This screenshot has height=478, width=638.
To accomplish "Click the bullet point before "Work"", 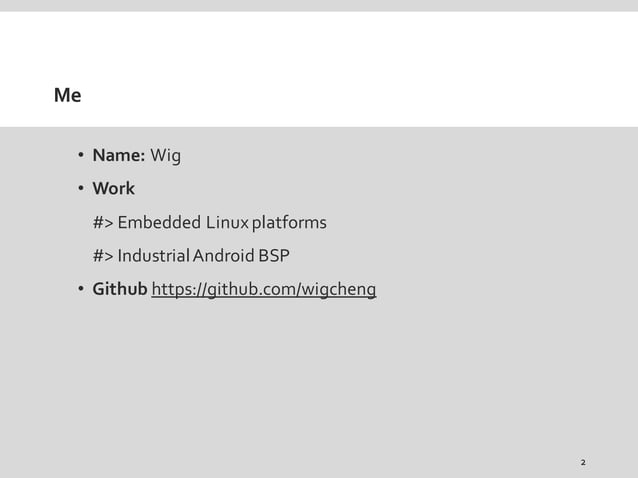I will (x=81, y=188).
